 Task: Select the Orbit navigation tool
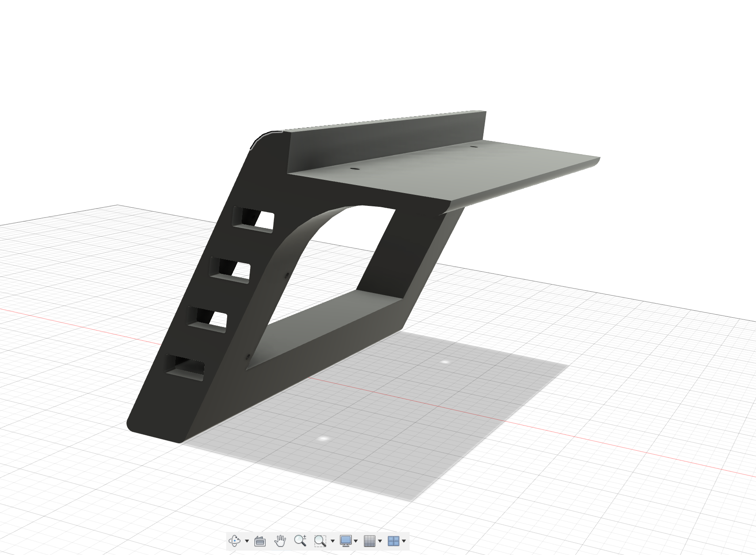coord(234,540)
